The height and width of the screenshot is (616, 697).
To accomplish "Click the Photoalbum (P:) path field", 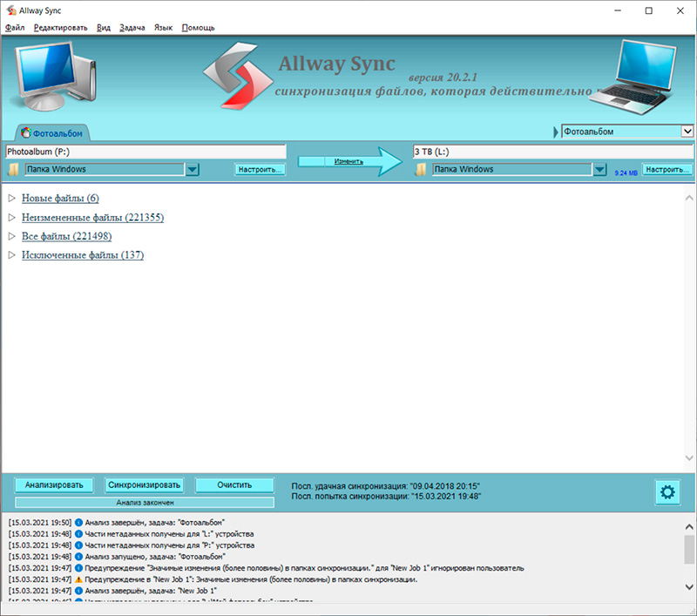I will pyautogui.click(x=145, y=152).
